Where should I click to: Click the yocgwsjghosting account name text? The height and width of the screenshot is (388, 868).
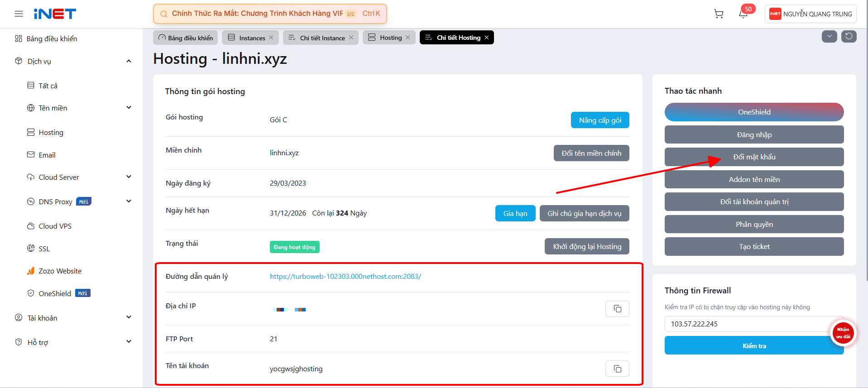(296, 369)
